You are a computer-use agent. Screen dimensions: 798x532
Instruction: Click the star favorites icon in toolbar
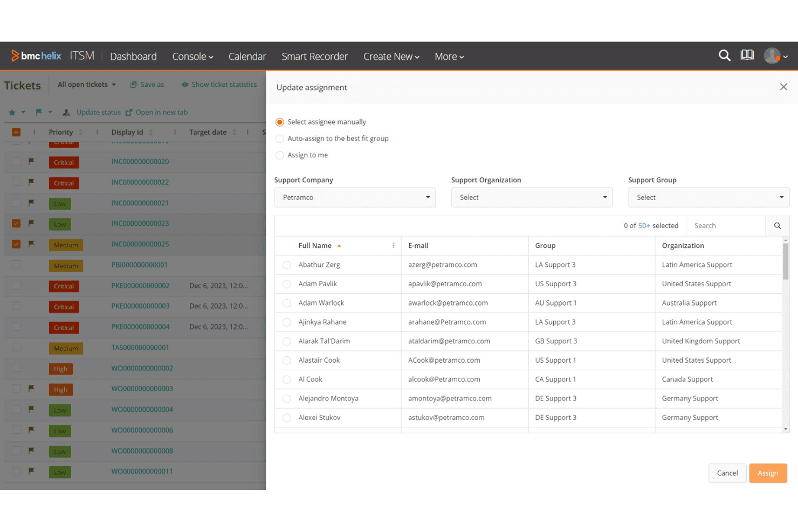coord(12,113)
